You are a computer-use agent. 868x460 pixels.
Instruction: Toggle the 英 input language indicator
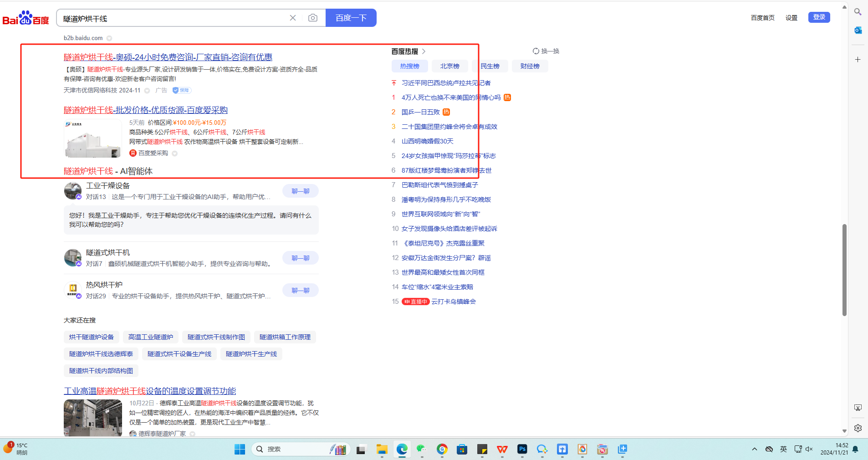[783, 449]
